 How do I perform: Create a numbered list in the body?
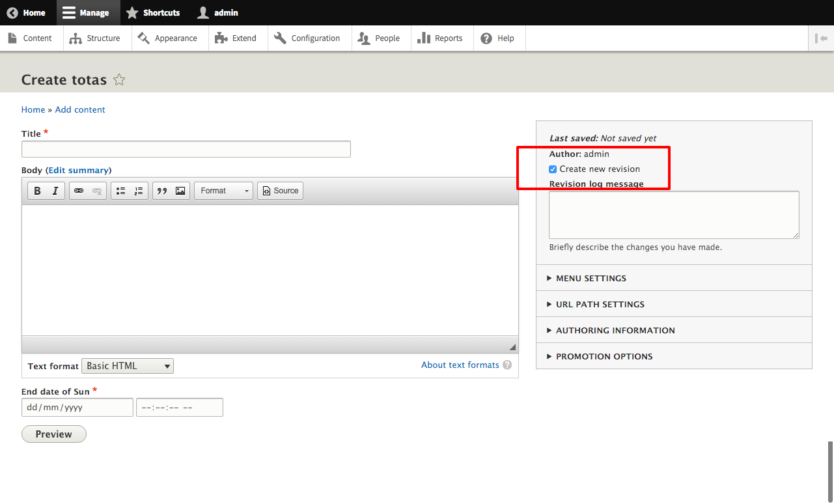click(x=138, y=190)
